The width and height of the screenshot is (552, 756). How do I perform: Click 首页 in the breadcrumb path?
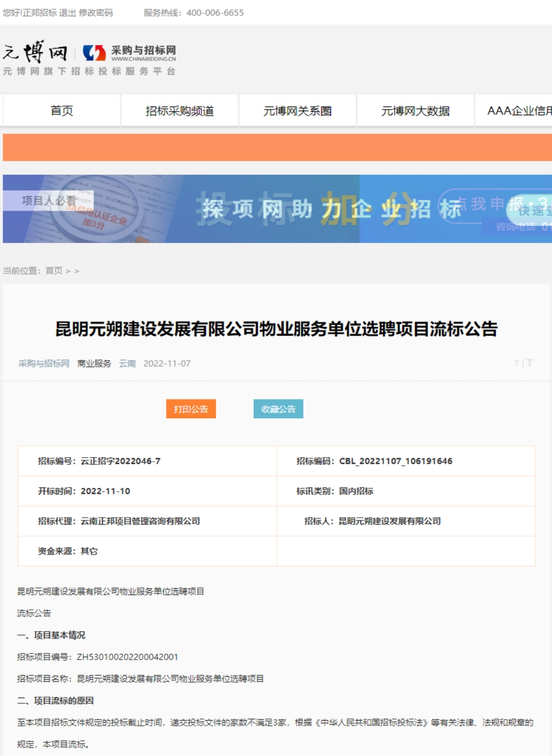pyautogui.click(x=54, y=271)
